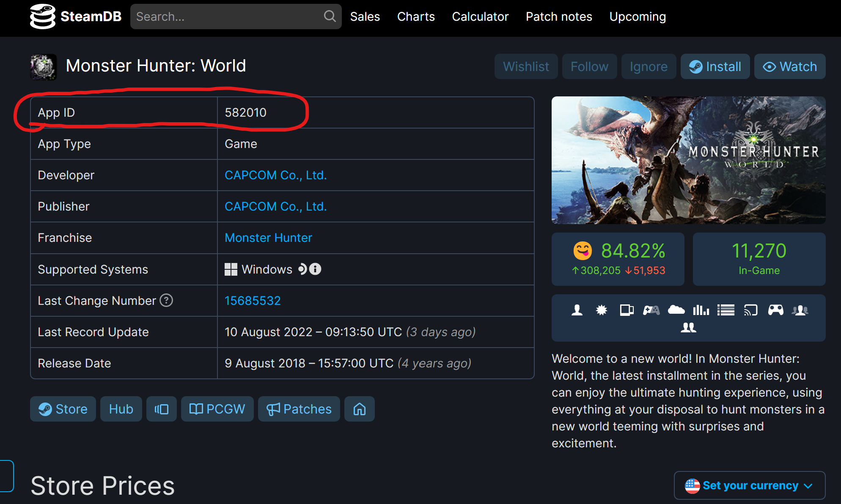This screenshot has width=841, height=504.
Task: Toggle Follow for Monster Hunter: World
Action: pyautogui.click(x=589, y=66)
